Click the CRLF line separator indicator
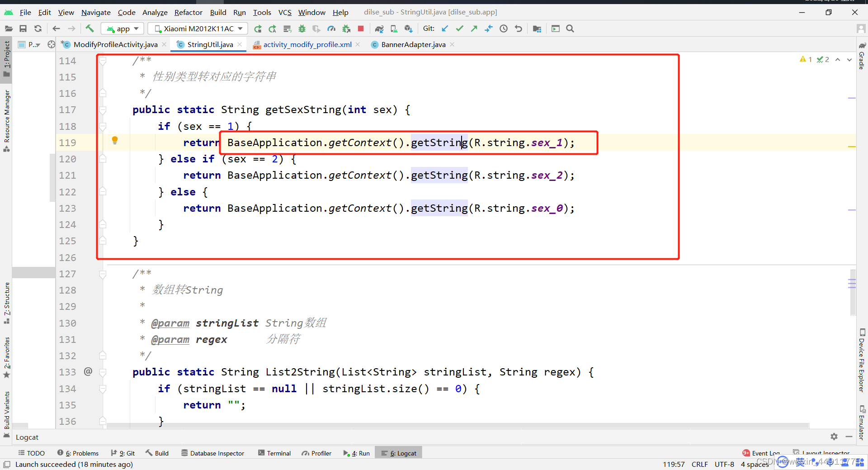868x470 pixels. pos(699,465)
